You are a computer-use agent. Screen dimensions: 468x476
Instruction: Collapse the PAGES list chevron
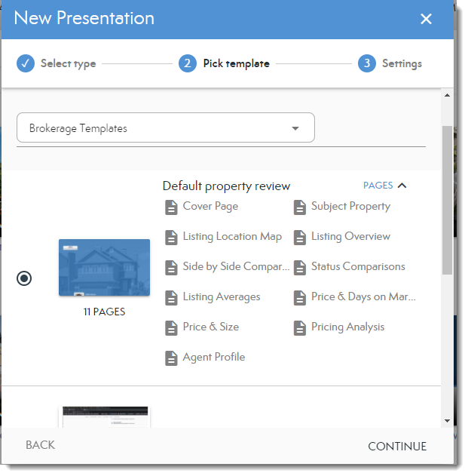402,186
